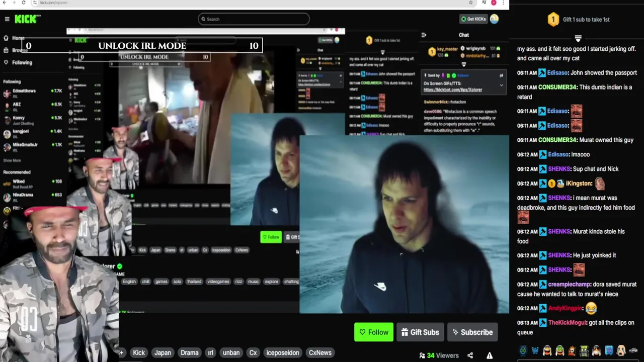Screen dimensions: 644x362
Task: Open AndyKingpin username in chat
Action: coord(565,308)
